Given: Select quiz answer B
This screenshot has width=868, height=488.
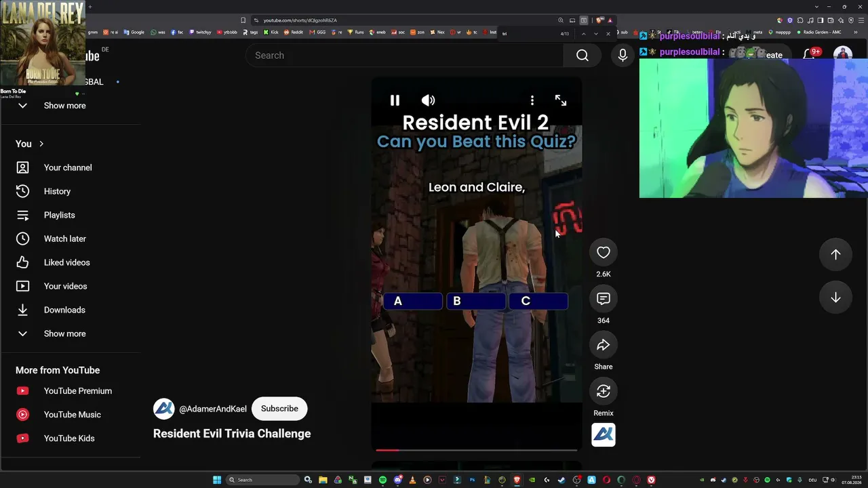Looking at the screenshot, I should (476, 301).
